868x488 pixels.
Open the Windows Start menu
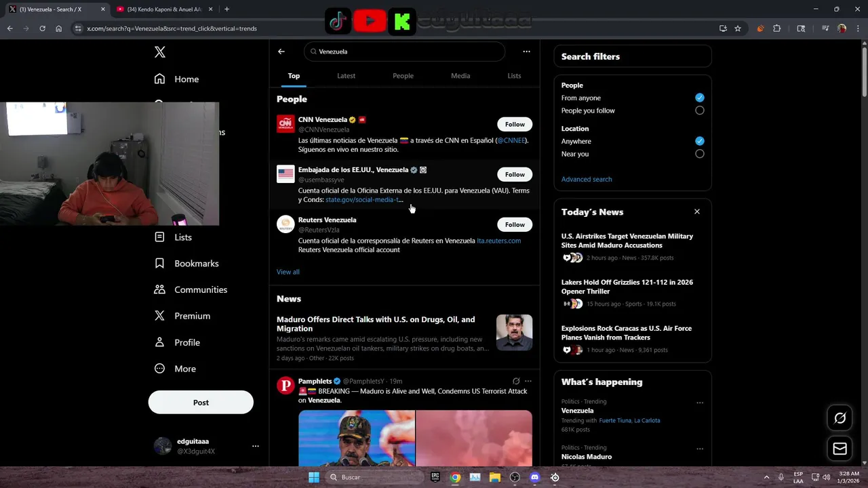pos(314,477)
